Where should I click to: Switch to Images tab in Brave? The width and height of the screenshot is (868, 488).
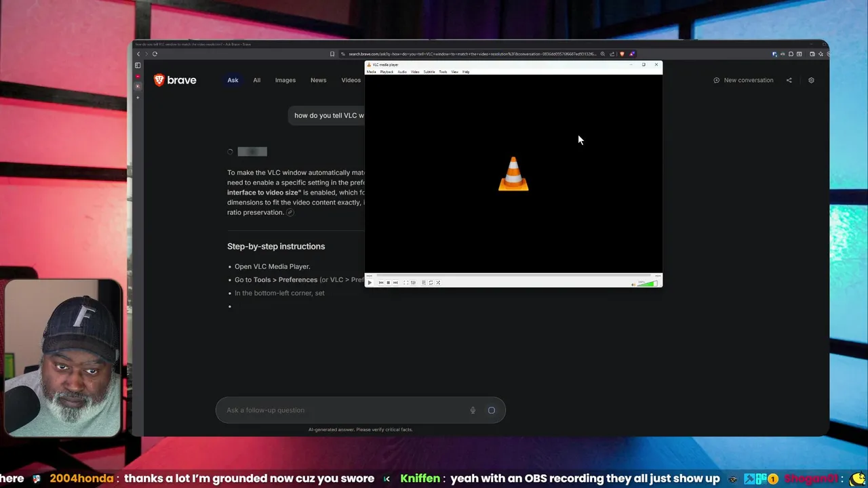[285, 80]
